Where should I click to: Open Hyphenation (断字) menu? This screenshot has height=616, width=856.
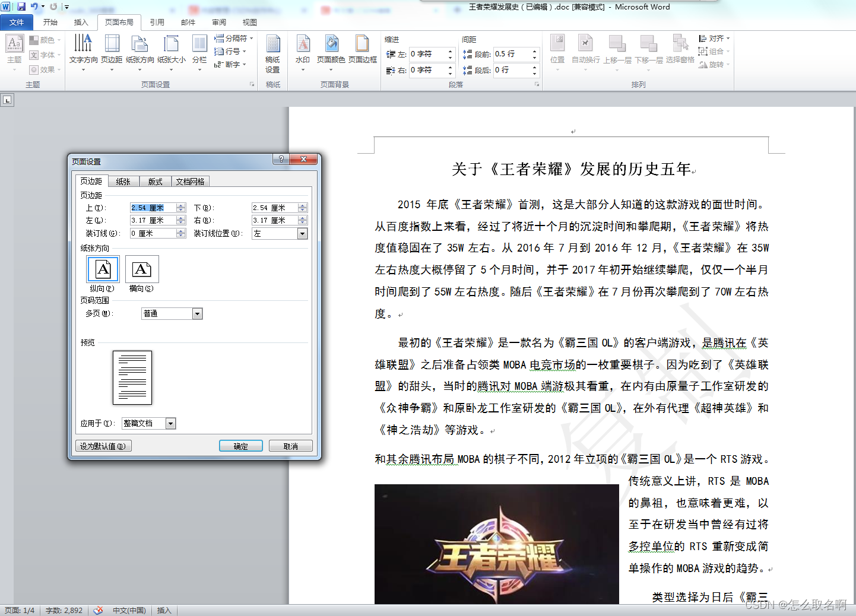pos(230,64)
